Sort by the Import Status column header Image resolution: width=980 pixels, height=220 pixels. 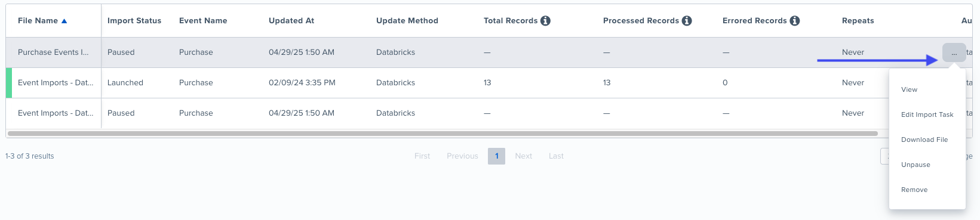pos(134,21)
